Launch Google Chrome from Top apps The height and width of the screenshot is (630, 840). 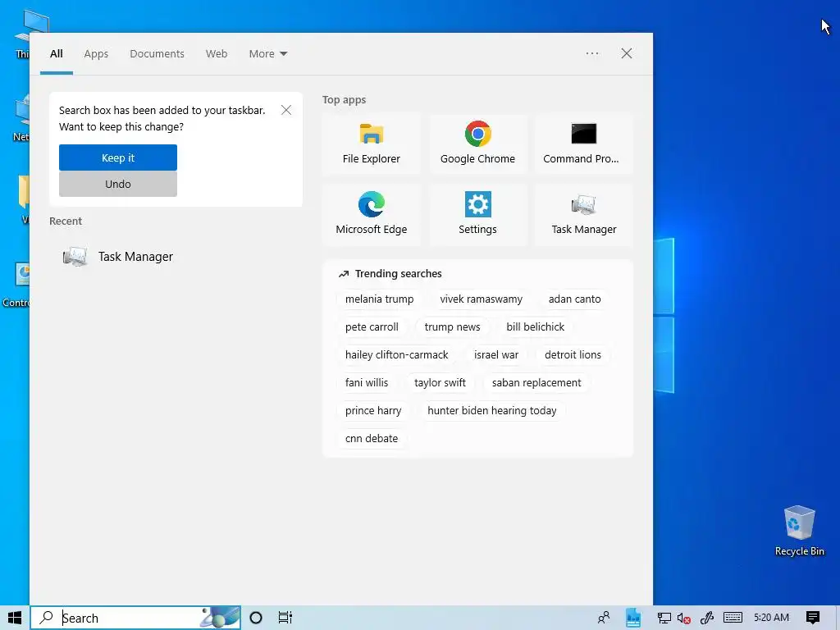(477, 144)
